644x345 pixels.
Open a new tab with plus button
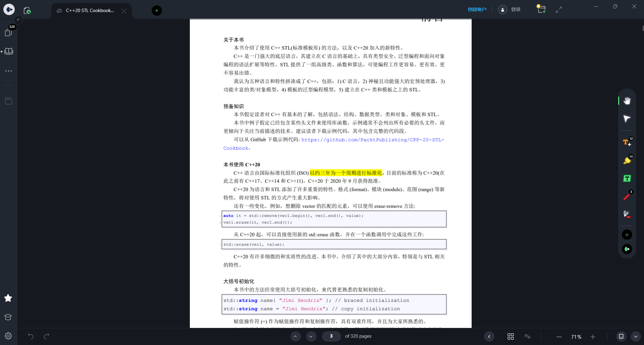click(x=157, y=11)
